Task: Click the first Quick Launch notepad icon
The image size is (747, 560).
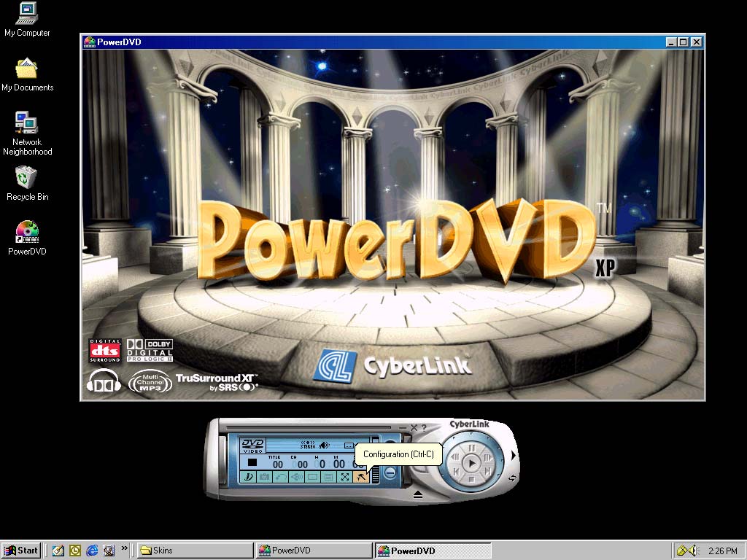Action: coord(58,551)
